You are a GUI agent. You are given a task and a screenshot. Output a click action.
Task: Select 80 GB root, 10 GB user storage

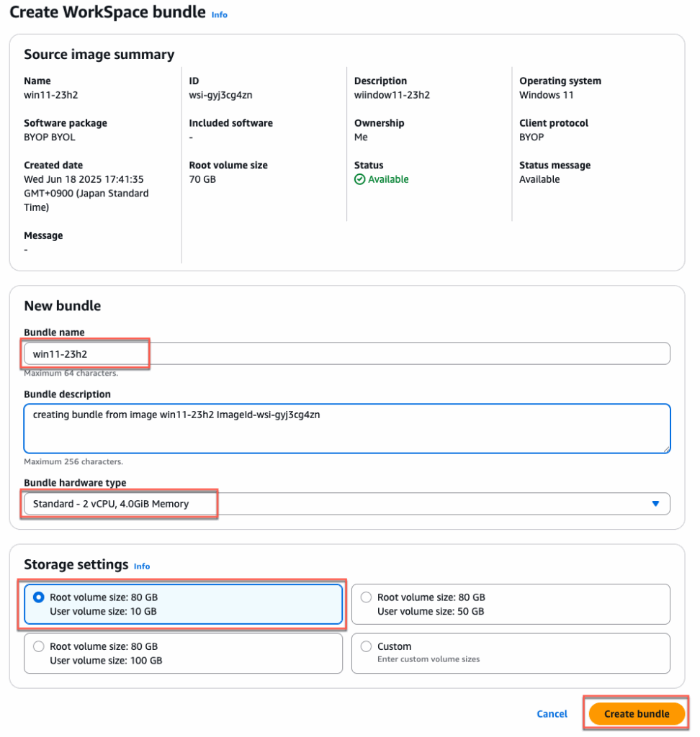point(37,597)
